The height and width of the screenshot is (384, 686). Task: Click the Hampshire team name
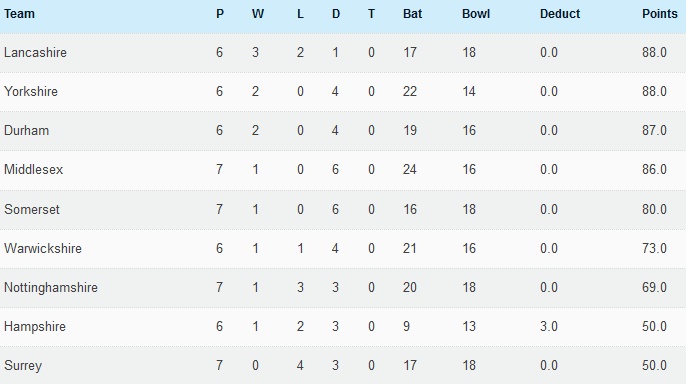(35, 326)
